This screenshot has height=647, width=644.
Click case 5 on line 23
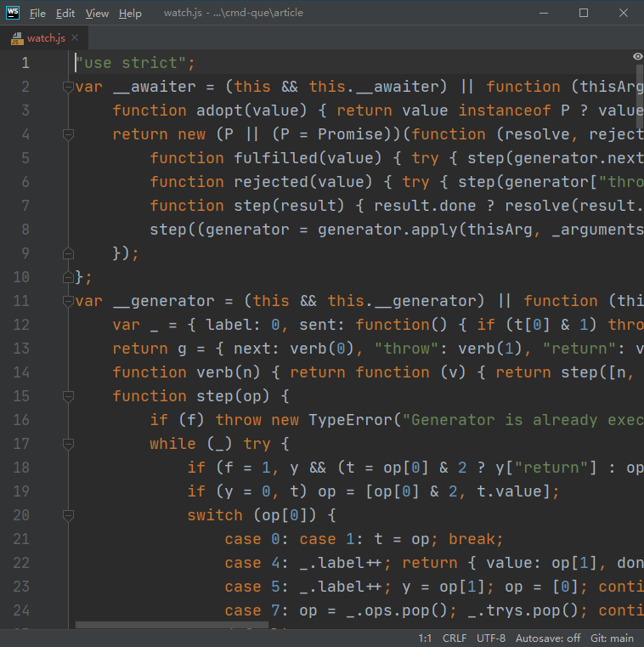point(252,587)
